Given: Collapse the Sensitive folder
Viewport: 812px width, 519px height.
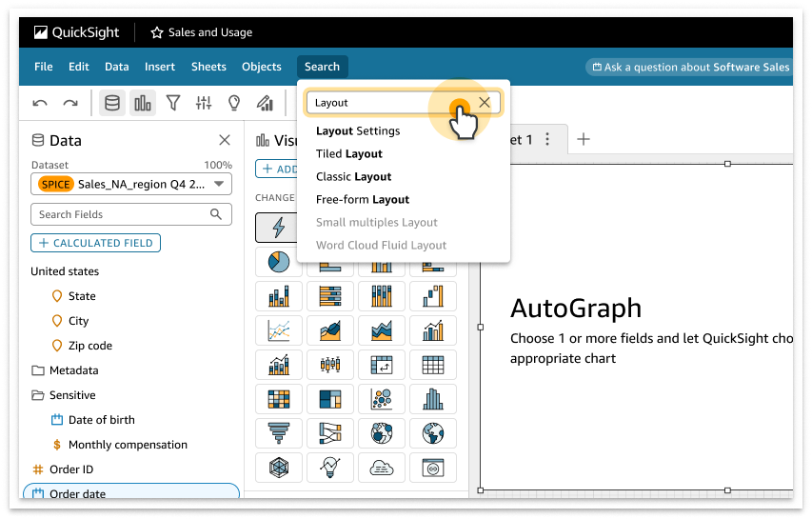Looking at the screenshot, I should click(x=64, y=395).
